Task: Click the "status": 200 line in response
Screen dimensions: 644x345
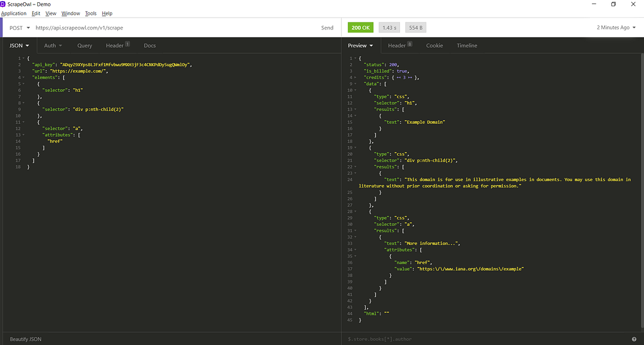Action: click(382, 65)
